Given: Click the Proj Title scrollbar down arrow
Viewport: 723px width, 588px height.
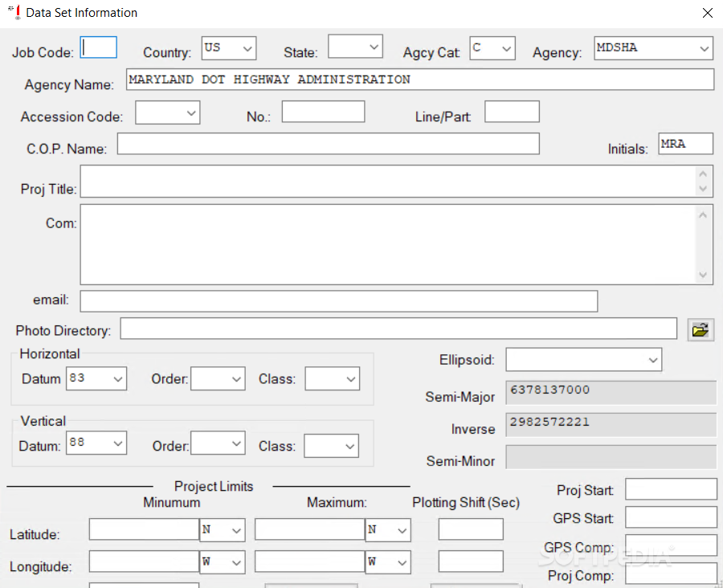Looking at the screenshot, I should pos(703,189).
